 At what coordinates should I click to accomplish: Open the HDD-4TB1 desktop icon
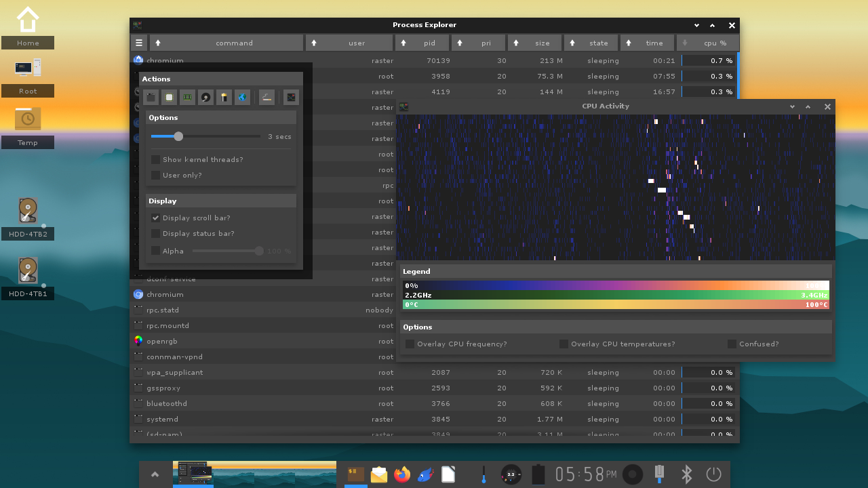point(28,277)
